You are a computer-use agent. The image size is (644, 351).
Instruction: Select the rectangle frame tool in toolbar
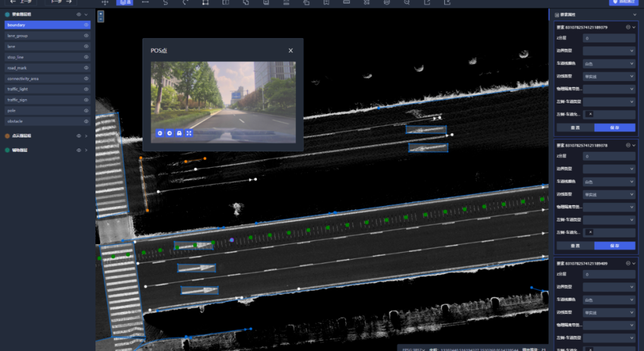[x=205, y=2]
